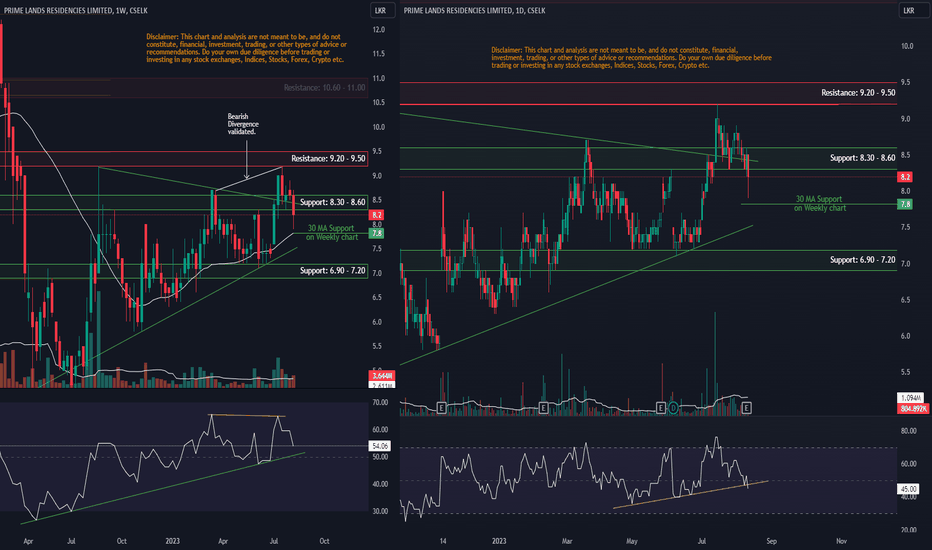Screen dimensions: 932x550
Task: Click the LKR currency button on daily chart
Action: (909, 10)
